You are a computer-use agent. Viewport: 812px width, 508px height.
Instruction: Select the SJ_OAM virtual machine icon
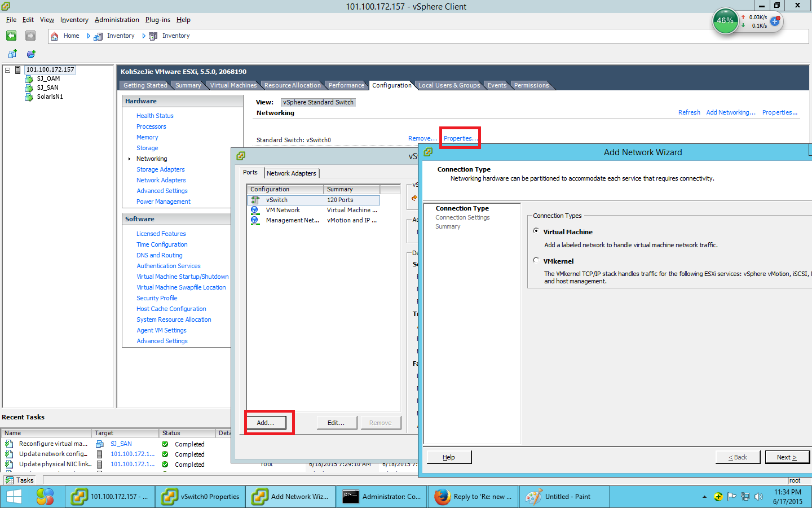click(29, 79)
